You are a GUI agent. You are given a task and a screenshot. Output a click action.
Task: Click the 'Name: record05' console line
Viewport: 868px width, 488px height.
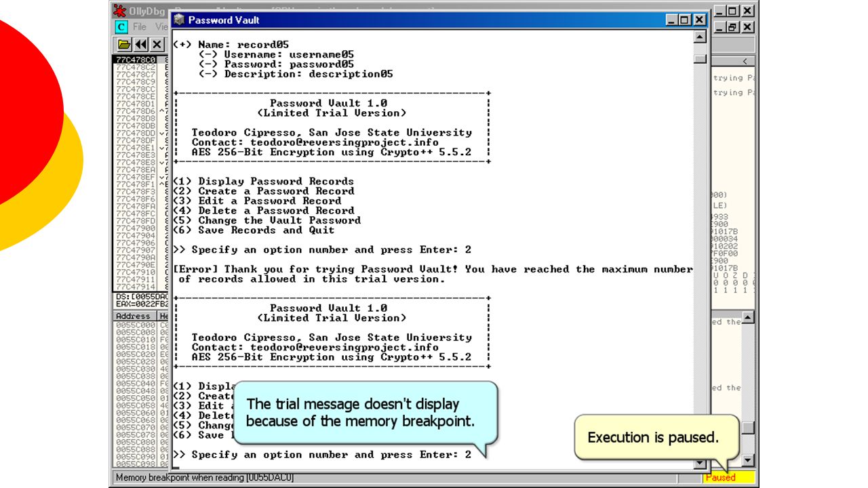pyautogui.click(x=231, y=45)
